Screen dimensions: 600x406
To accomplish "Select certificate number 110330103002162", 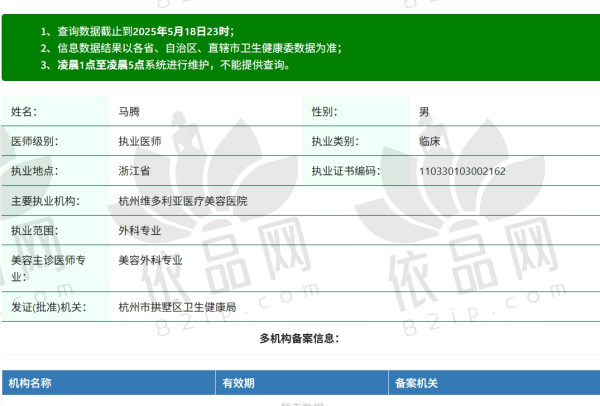I will pyautogui.click(x=462, y=171).
